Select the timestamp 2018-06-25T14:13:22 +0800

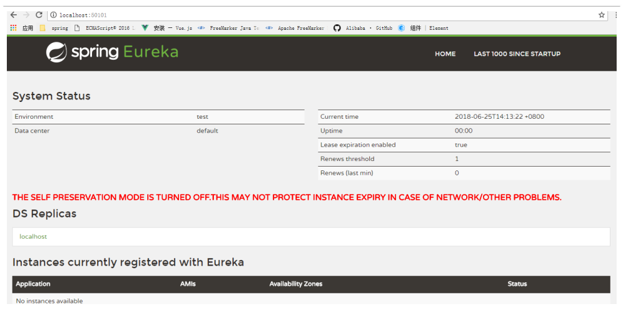[499, 117]
